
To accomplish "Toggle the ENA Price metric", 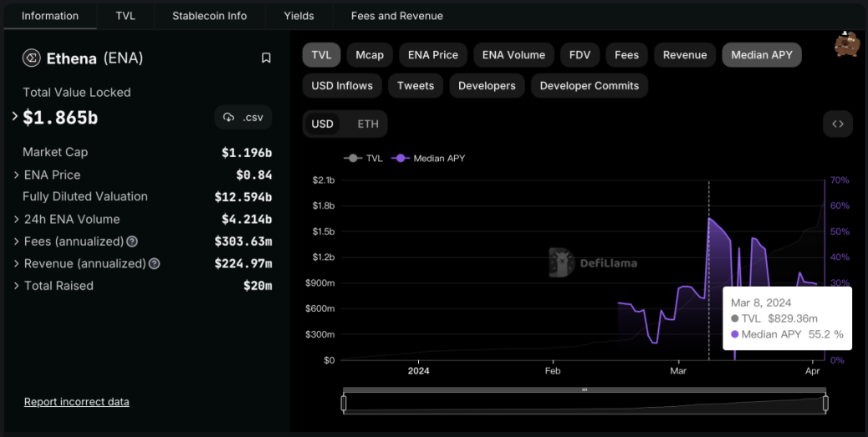I will 433,55.
